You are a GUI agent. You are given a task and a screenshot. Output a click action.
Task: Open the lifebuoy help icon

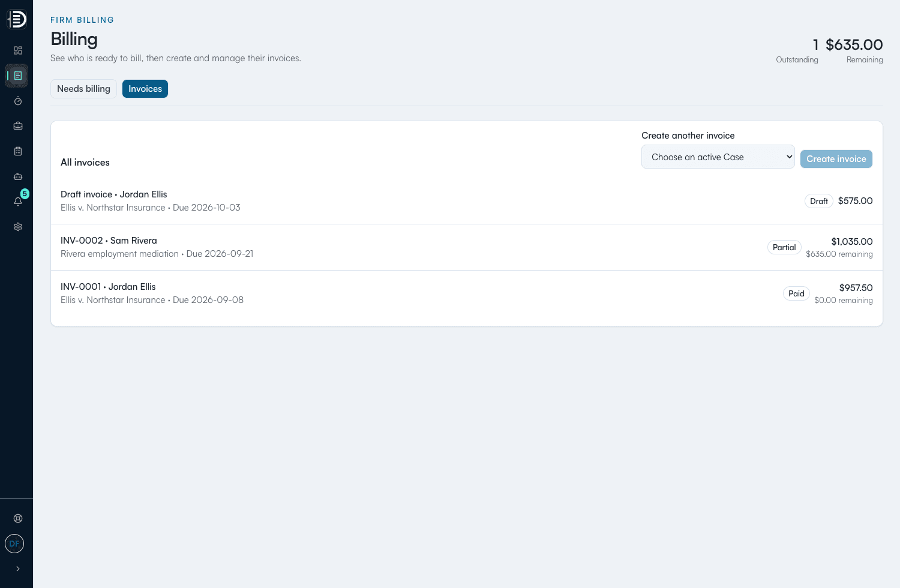[18, 518]
